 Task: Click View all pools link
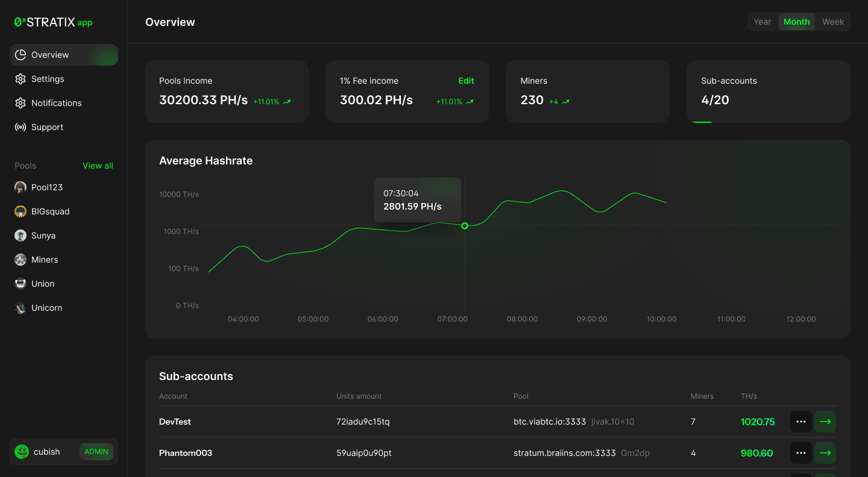[x=98, y=165]
